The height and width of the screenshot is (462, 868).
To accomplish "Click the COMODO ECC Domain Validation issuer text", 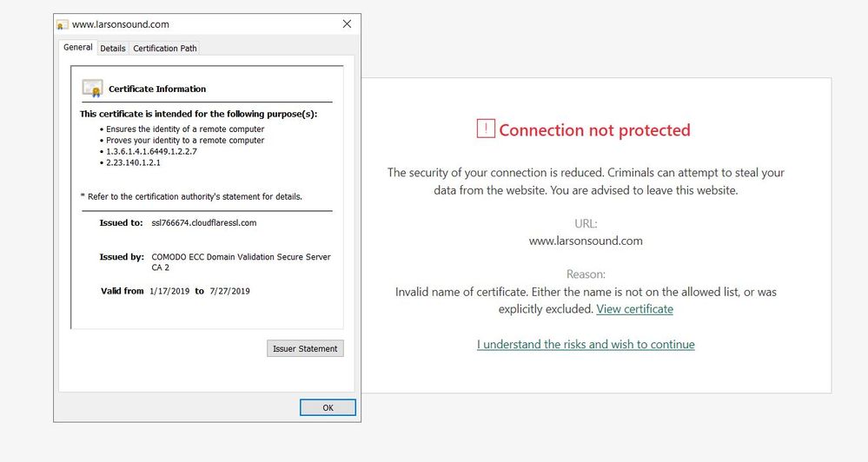I will click(x=241, y=257).
